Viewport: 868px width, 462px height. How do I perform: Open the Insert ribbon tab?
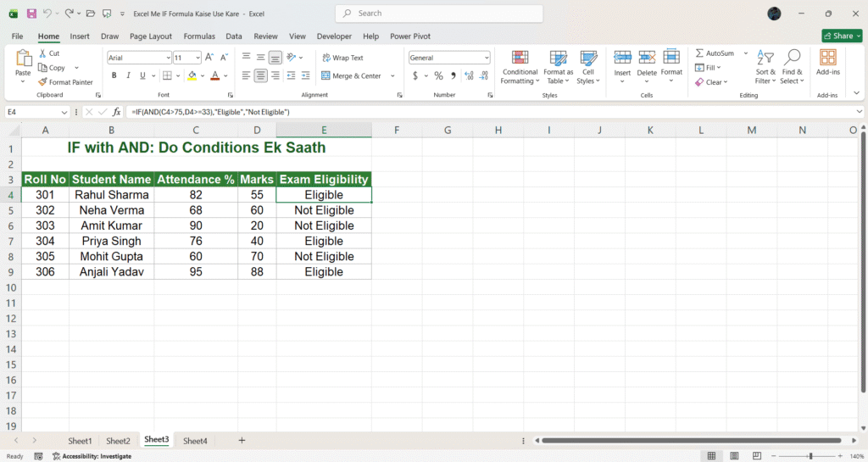pyautogui.click(x=80, y=36)
